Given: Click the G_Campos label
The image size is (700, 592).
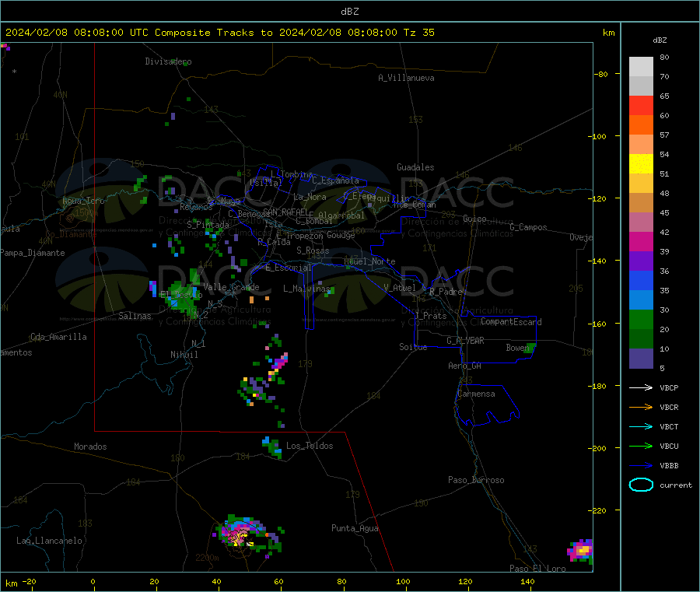Looking at the screenshot, I should (x=528, y=227).
